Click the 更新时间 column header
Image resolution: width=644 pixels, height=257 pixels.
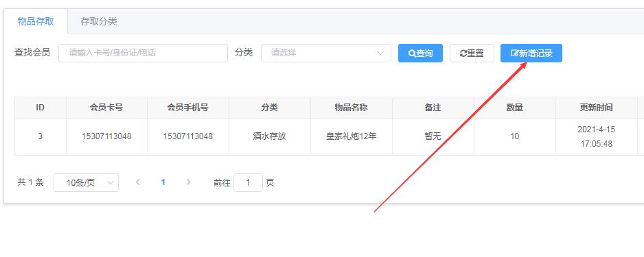point(597,108)
